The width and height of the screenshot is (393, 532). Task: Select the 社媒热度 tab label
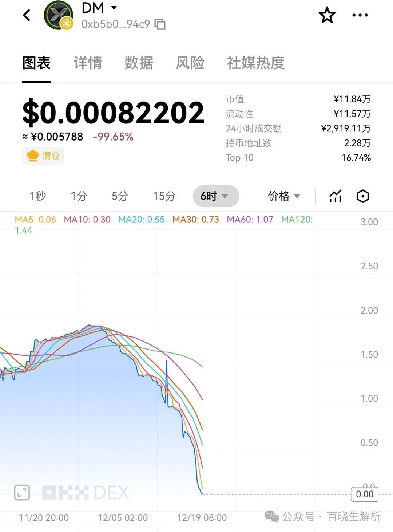coord(256,63)
